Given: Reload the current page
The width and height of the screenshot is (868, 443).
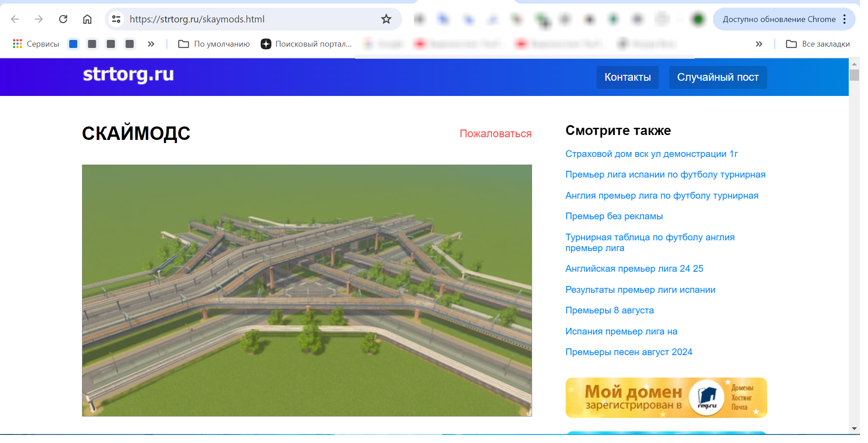Looking at the screenshot, I should (x=63, y=19).
